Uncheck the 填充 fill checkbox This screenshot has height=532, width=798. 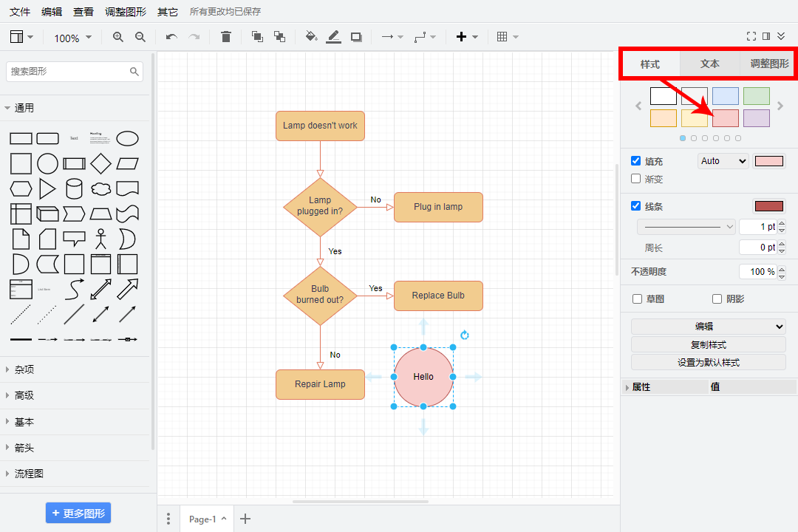point(635,161)
